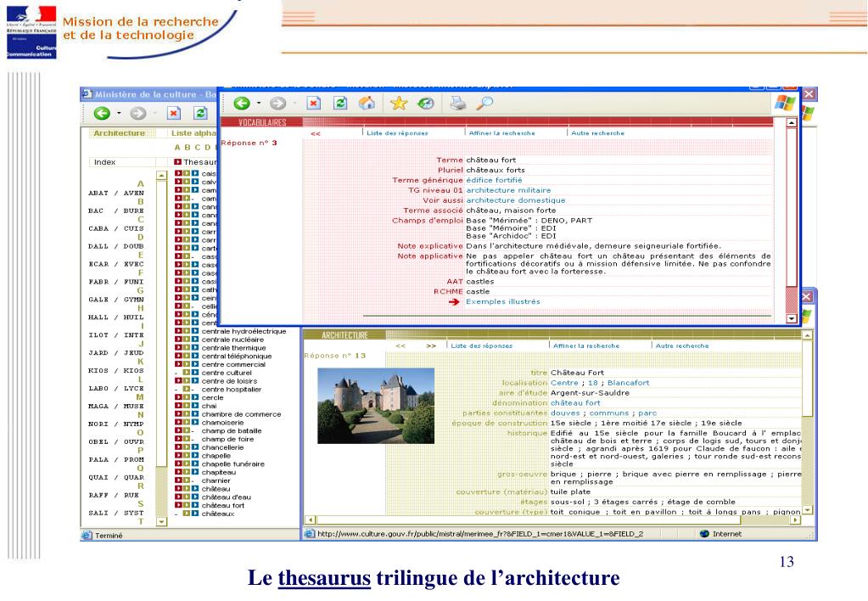Viewport: 868px width, 601px height.
Task: Click olive icon for chambre de commerce
Action: [x=187, y=413]
